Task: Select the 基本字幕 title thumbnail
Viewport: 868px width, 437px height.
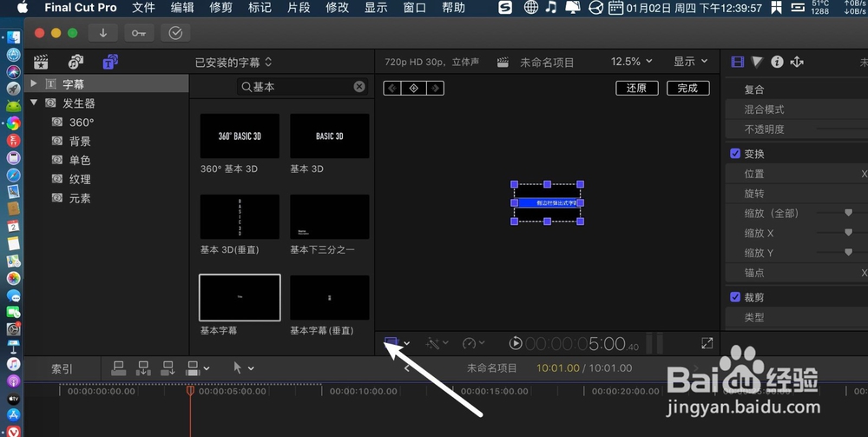Action: coord(240,297)
